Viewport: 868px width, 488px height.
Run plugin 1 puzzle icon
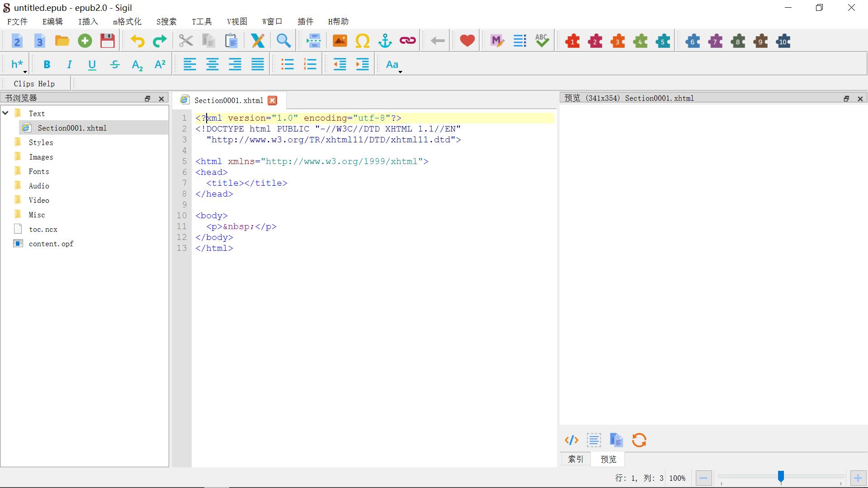coord(572,42)
